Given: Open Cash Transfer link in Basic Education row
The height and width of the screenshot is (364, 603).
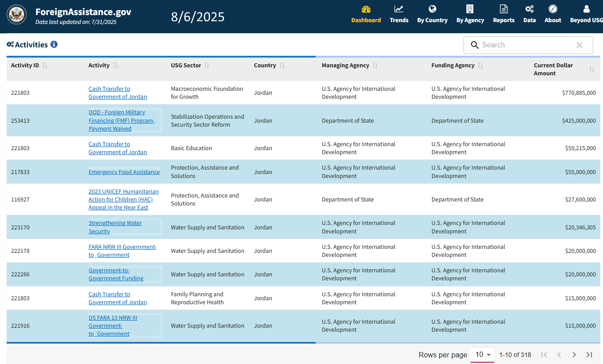Looking at the screenshot, I should 118,148.
